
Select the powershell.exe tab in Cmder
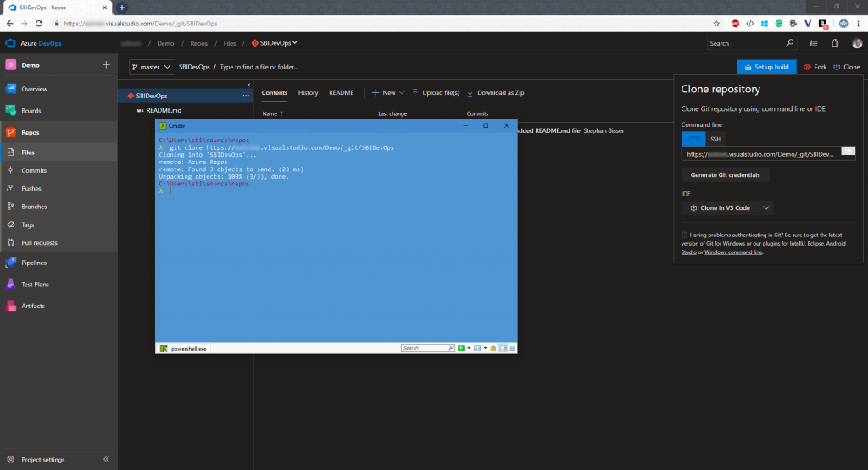pos(183,348)
